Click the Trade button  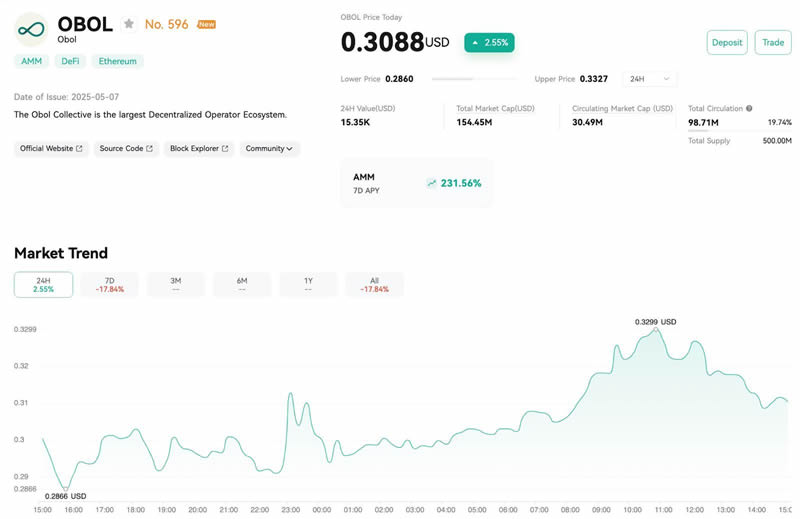tap(773, 42)
